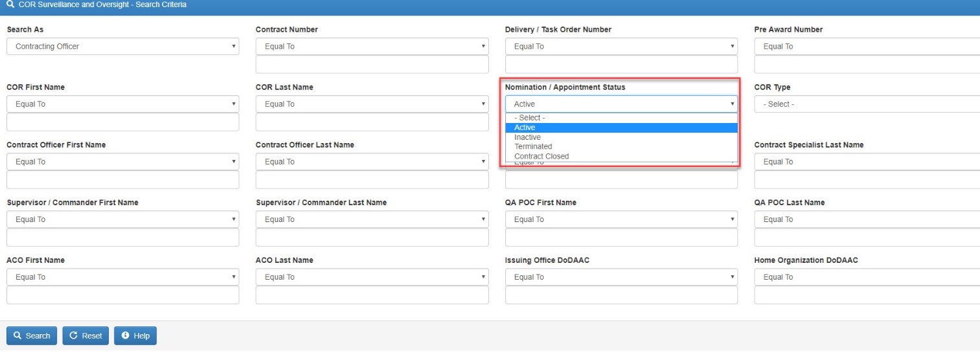This screenshot has width=980, height=358.
Task: Select Terminated from status dropdown list
Action: tap(533, 146)
